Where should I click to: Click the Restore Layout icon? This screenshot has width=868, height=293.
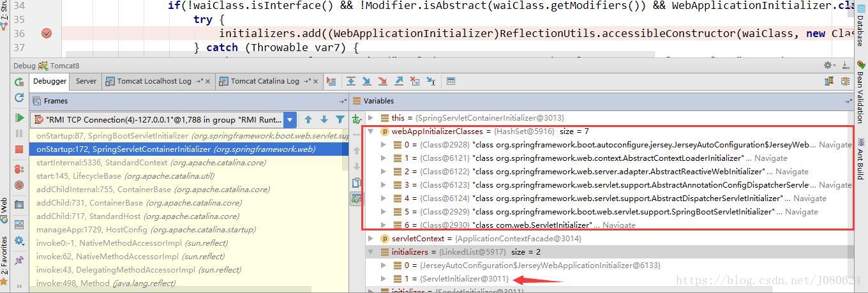(x=19, y=224)
